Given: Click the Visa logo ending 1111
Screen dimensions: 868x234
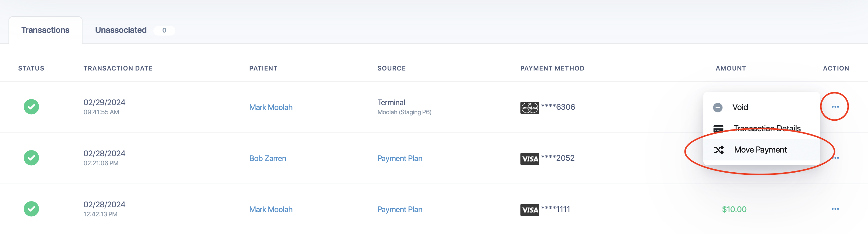Looking at the screenshot, I should (529, 210).
